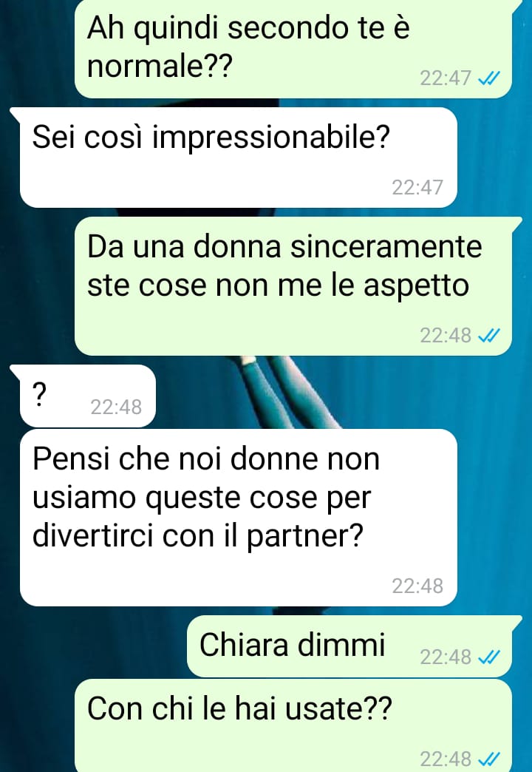Tap the 22:48 time under 'non me le aspetto'

coord(446,335)
